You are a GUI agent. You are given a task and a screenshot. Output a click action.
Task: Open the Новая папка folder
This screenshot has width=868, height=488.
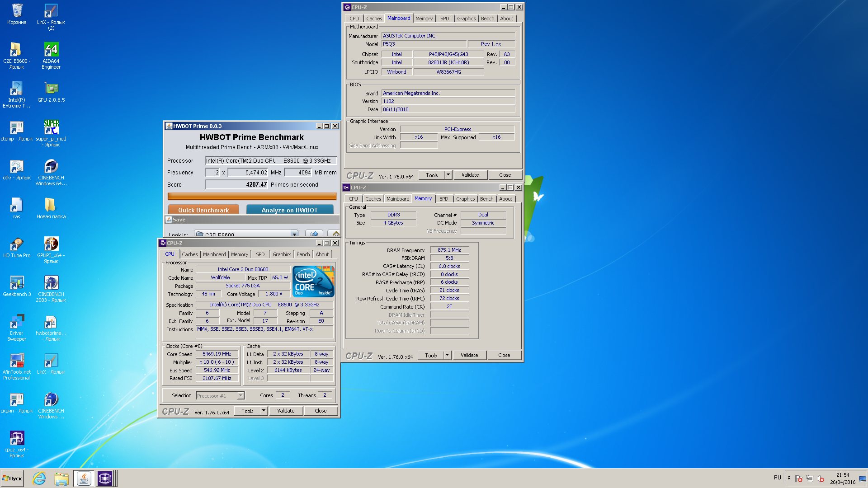(x=51, y=208)
